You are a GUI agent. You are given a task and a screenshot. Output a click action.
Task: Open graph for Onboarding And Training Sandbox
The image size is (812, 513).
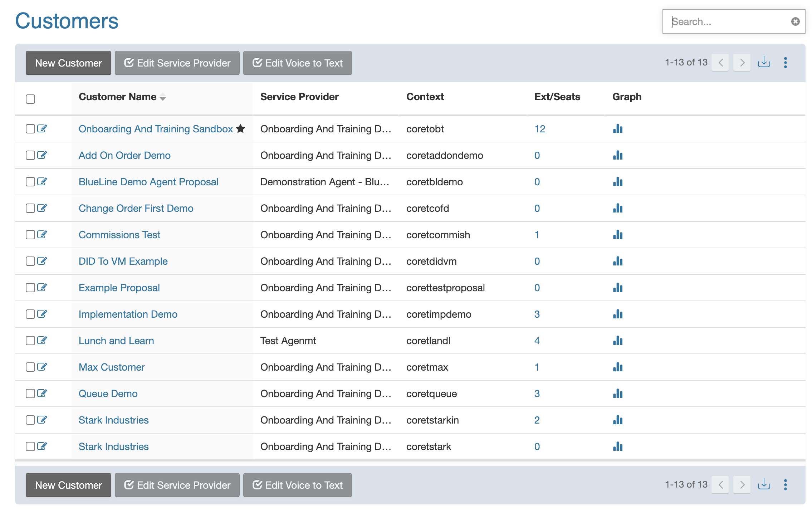point(617,129)
